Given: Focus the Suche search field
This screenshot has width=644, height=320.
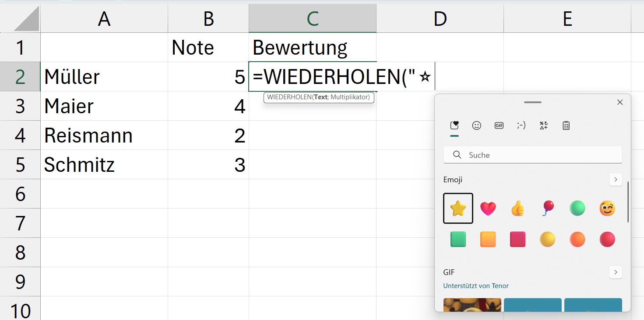Looking at the screenshot, I should coord(533,155).
